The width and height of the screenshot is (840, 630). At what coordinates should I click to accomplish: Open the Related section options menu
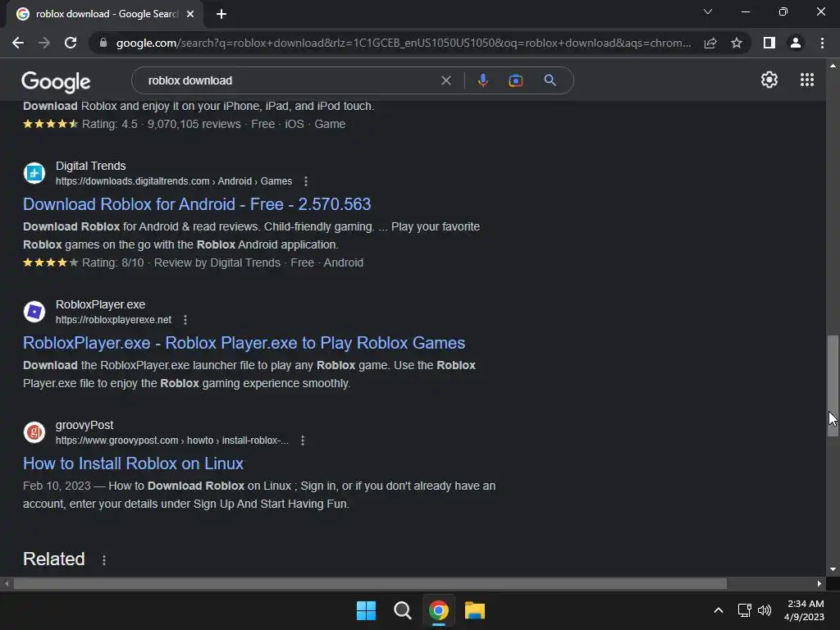point(104,559)
